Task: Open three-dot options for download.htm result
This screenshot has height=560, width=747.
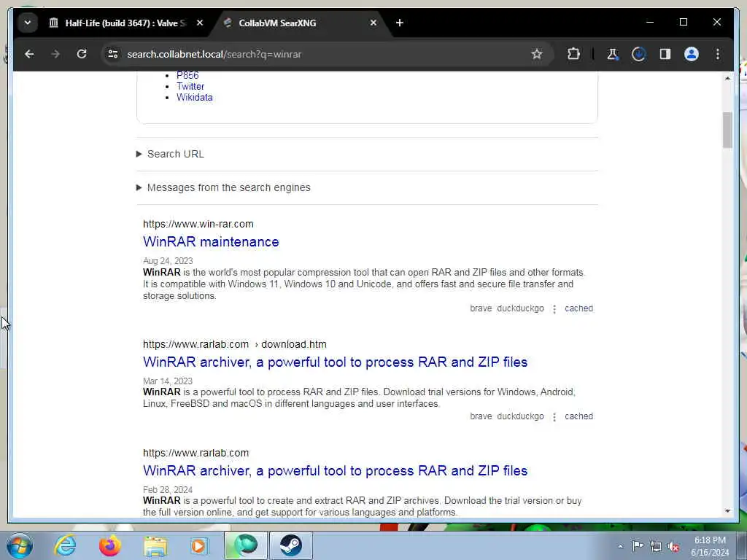Action: pyautogui.click(x=554, y=416)
